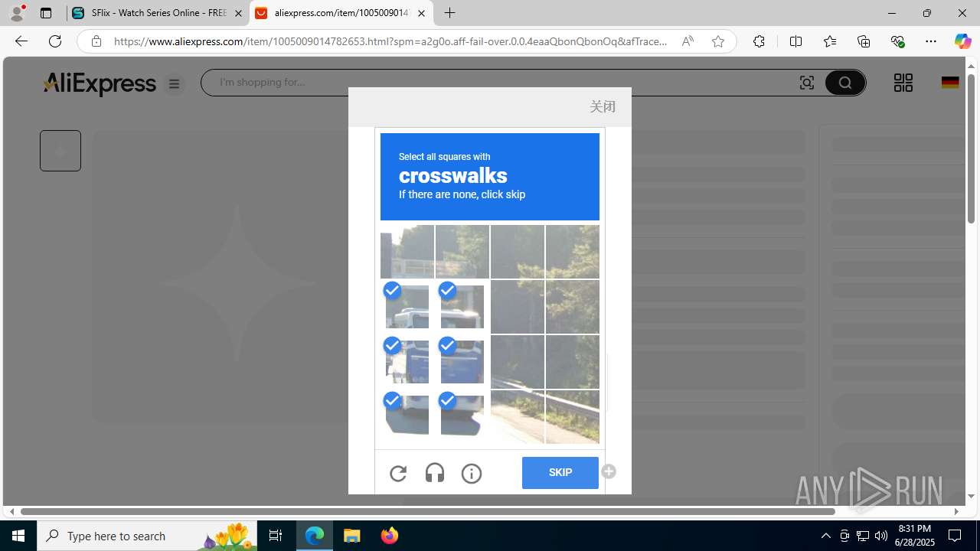Deselect the checked bus tile, second row, first column

click(x=407, y=307)
